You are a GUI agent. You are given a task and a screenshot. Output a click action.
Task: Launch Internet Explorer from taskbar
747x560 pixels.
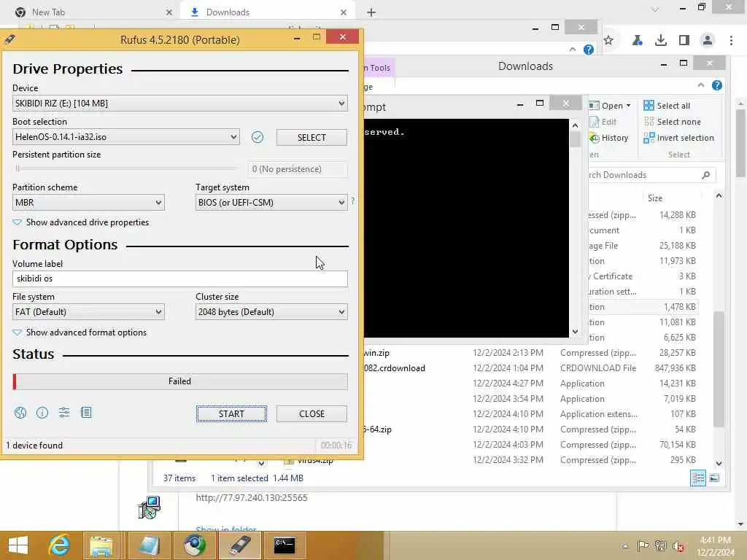(59, 545)
